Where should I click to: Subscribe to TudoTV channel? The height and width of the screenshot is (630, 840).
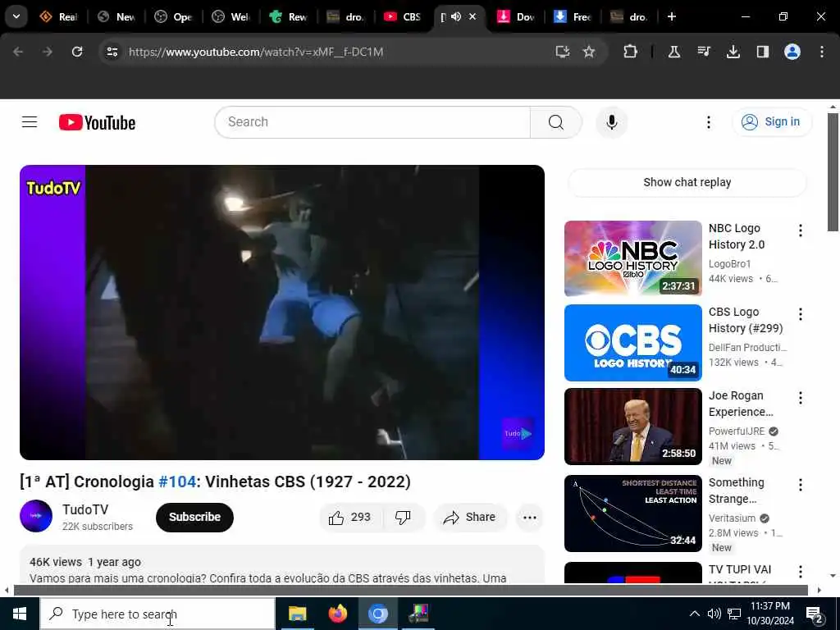[x=194, y=517]
